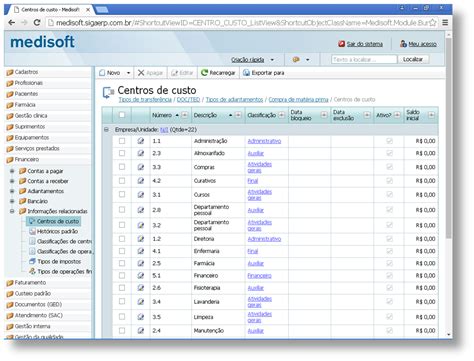Expand the Adiantamentos tree node
The image size is (474, 361).
(12, 191)
